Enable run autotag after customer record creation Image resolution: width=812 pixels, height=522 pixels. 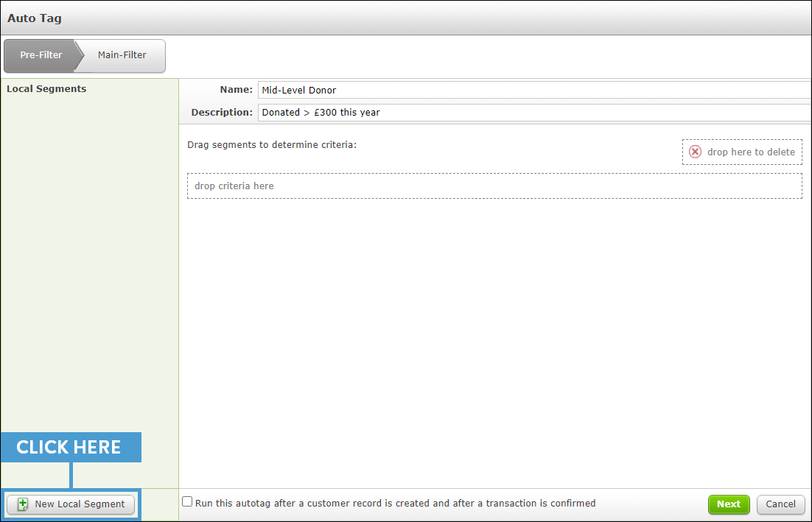[187, 501]
